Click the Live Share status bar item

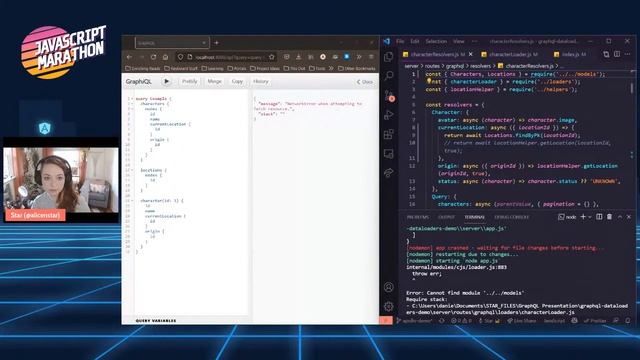[x=522, y=321]
